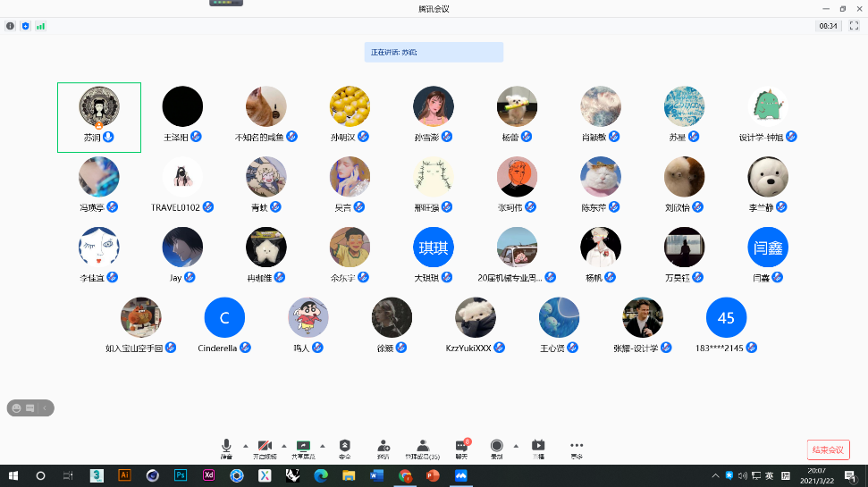Viewport: 868px width, 487px height.
Task: Expand the share screen options arrow
Action: (322, 445)
